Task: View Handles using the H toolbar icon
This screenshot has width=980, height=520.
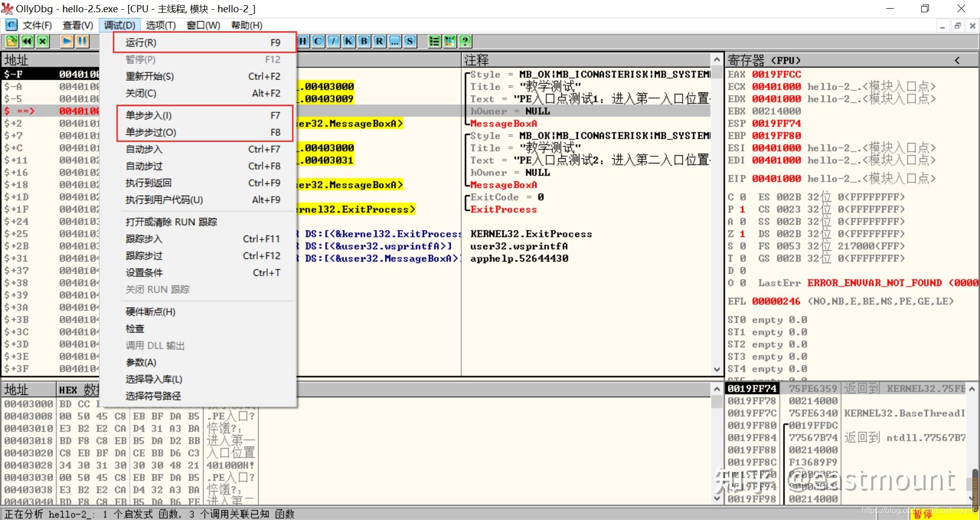Action: pyautogui.click(x=302, y=41)
